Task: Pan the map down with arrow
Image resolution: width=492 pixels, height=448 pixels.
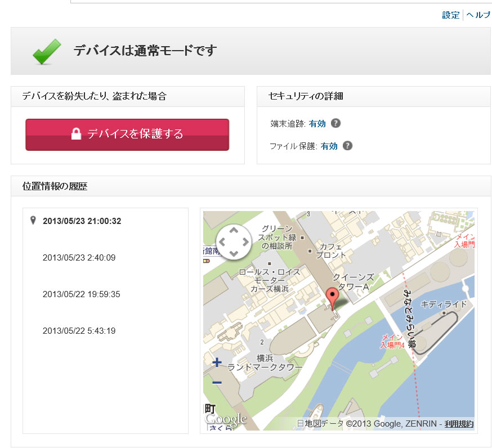Action: pos(234,253)
